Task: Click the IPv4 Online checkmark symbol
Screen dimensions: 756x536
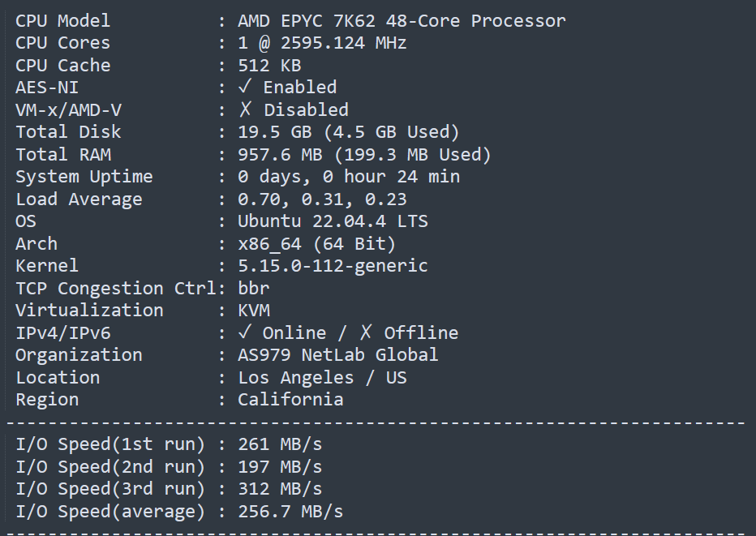Action: tap(245, 332)
